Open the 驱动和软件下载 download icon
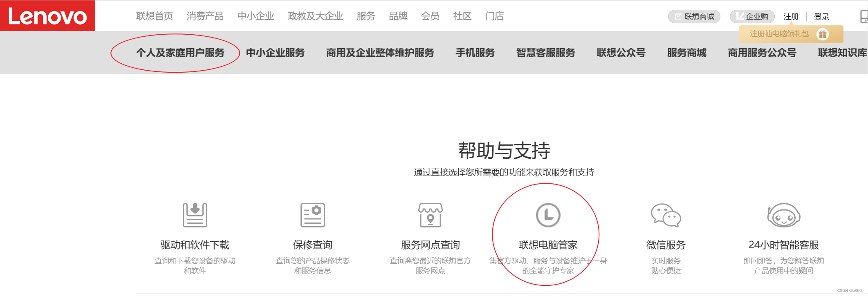The width and height of the screenshot is (868, 296). (x=195, y=215)
